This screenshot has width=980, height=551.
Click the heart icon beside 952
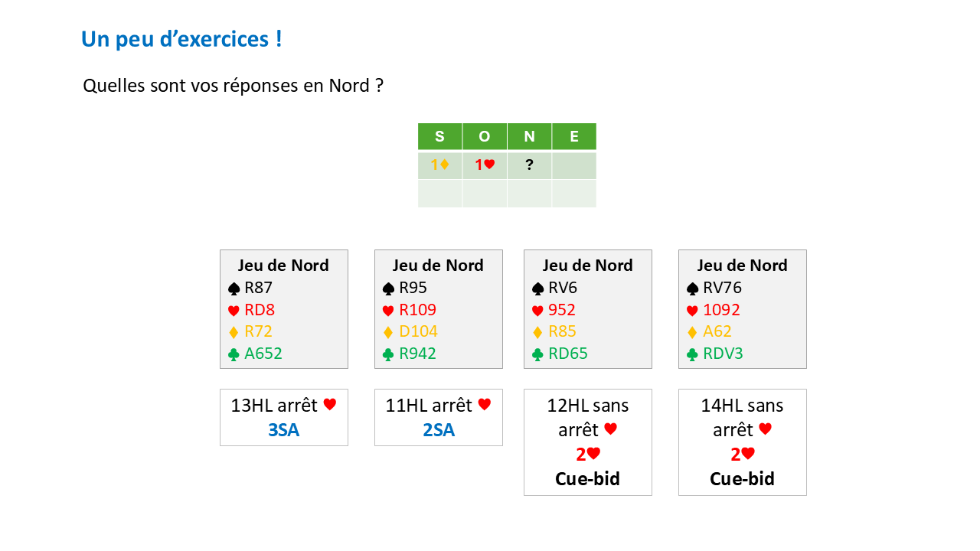[539, 311]
